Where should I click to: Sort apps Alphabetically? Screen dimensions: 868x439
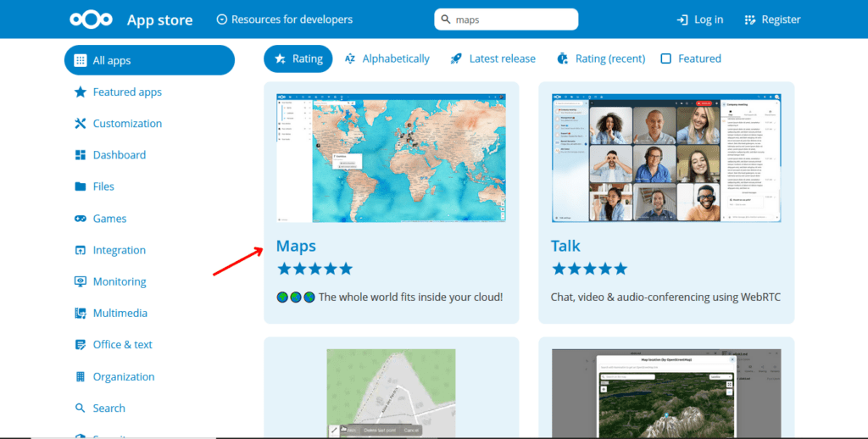(x=387, y=58)
